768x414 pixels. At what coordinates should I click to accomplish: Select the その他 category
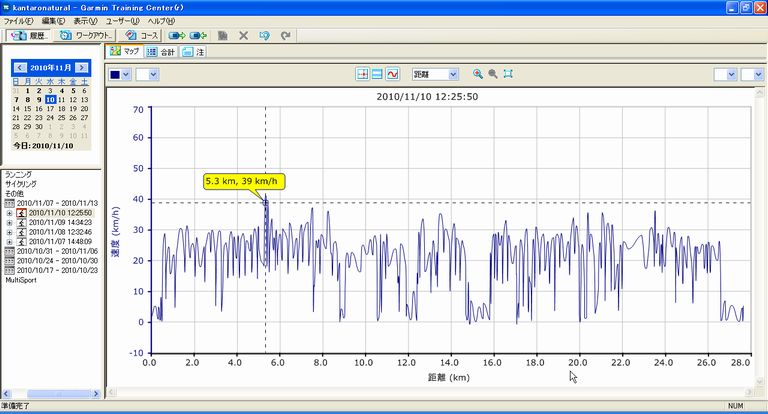pos(14,194)
